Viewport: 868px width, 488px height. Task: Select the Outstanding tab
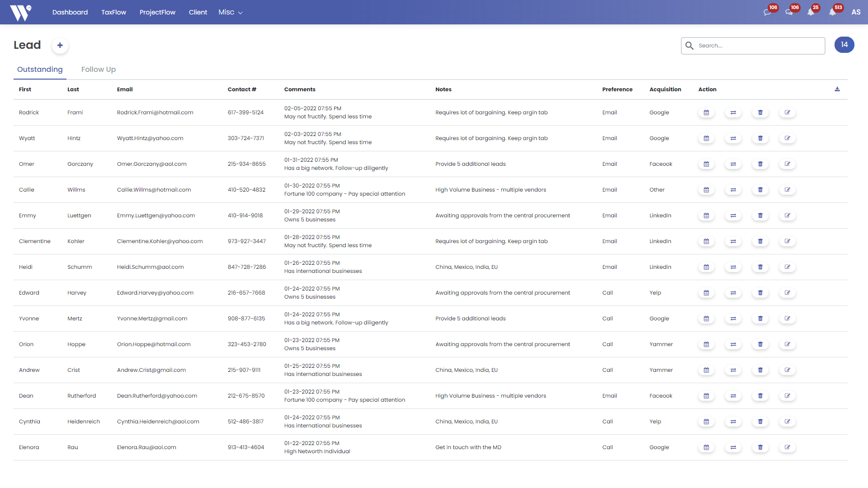pyautogui.click(x=40, y=69)
